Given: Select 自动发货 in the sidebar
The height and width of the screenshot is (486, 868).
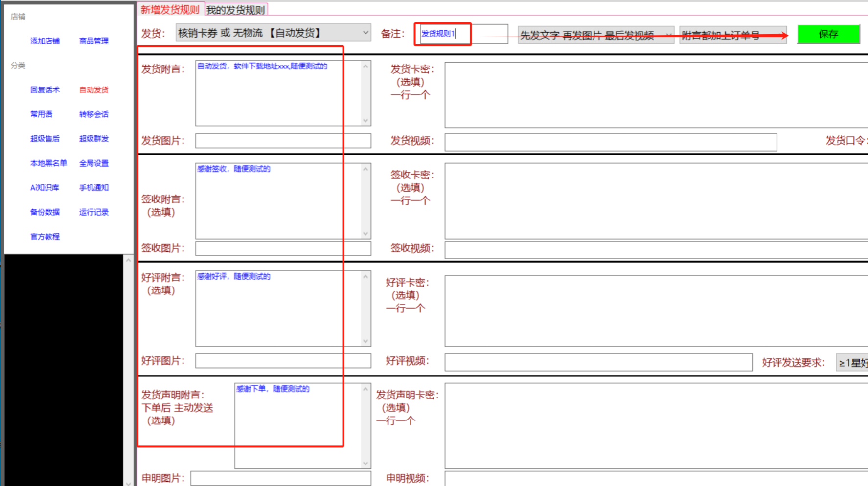Looking at the screenshot, I should [94, 90].
